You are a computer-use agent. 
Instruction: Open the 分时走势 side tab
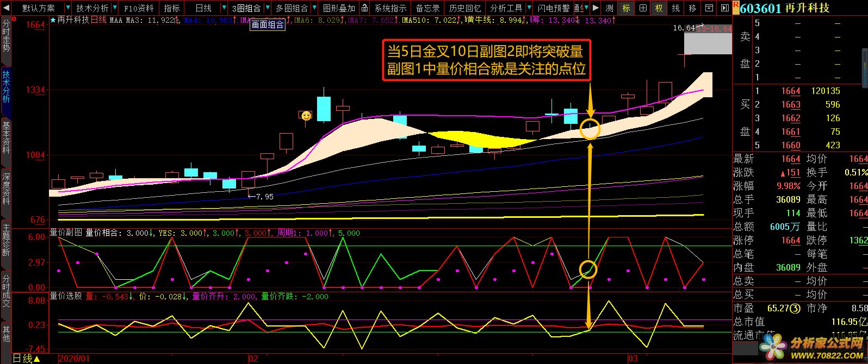point(6,35)
